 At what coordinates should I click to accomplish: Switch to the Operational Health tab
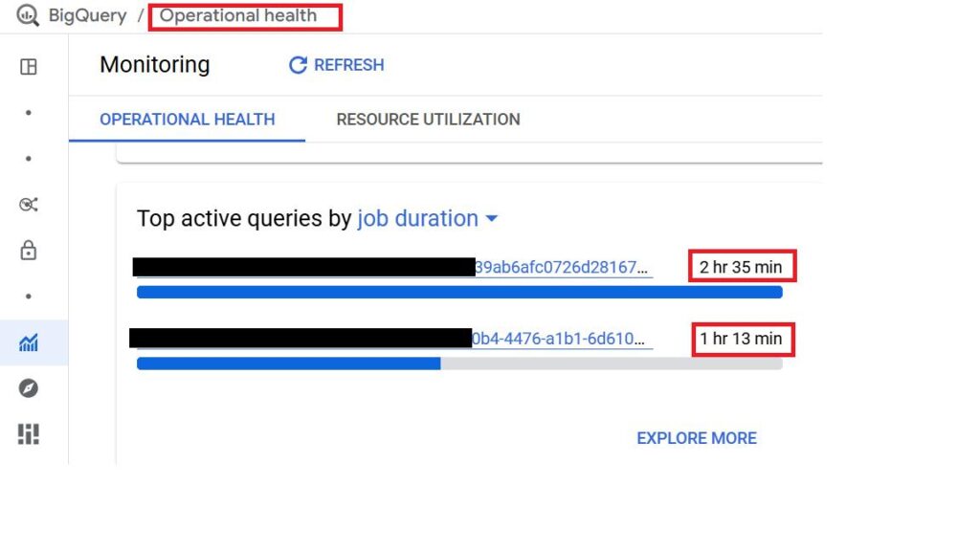pos(187,120)
